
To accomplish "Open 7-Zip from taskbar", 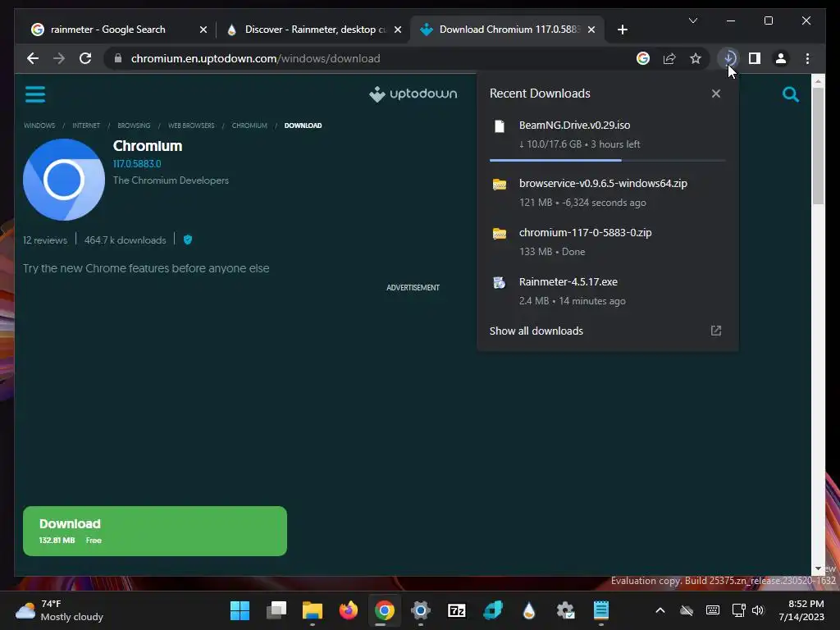I will tap(456, 610).
